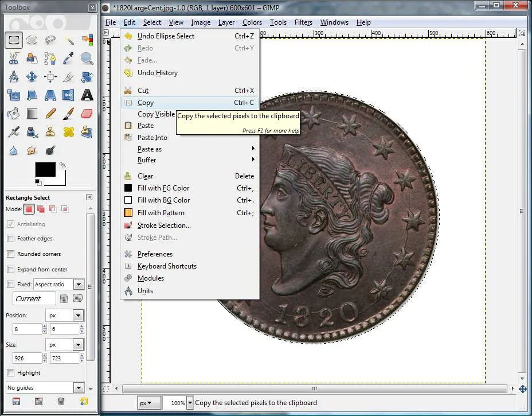Screen dimensions: 532x416
Task: Select the Paintbrush tool
Action: click(69, 114)
